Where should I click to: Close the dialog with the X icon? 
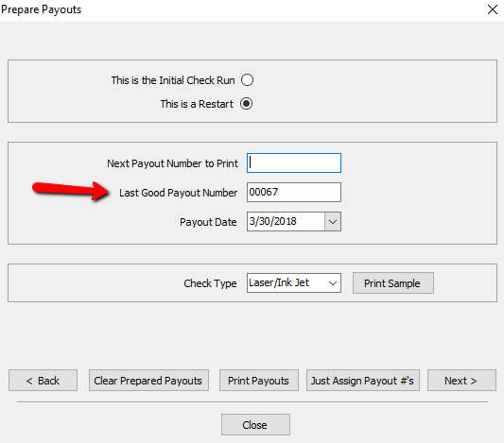coord(493,9)
